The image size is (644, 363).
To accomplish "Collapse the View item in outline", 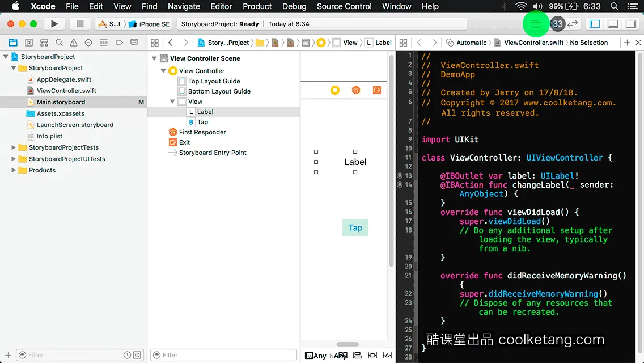I will pyautogui.click(x=172, y=102).
